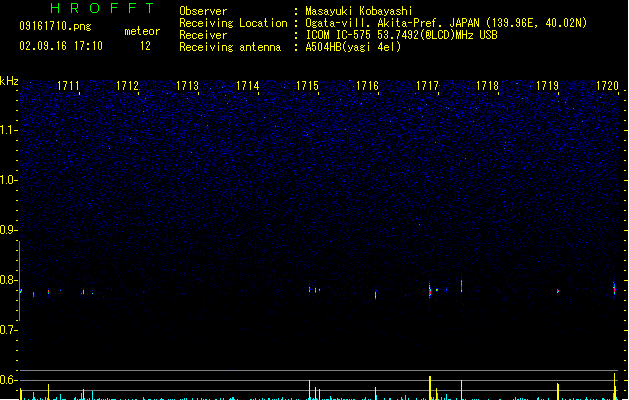
Task: Click the 1716 time marker
Action: click(x=367, y=86)
